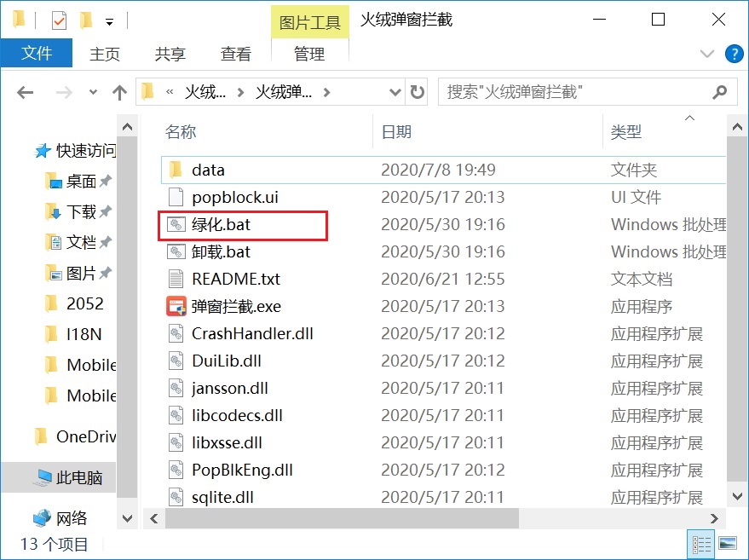Select the README.txt text file icon
This screenshot has width=749, height=560.
(176, 279)
